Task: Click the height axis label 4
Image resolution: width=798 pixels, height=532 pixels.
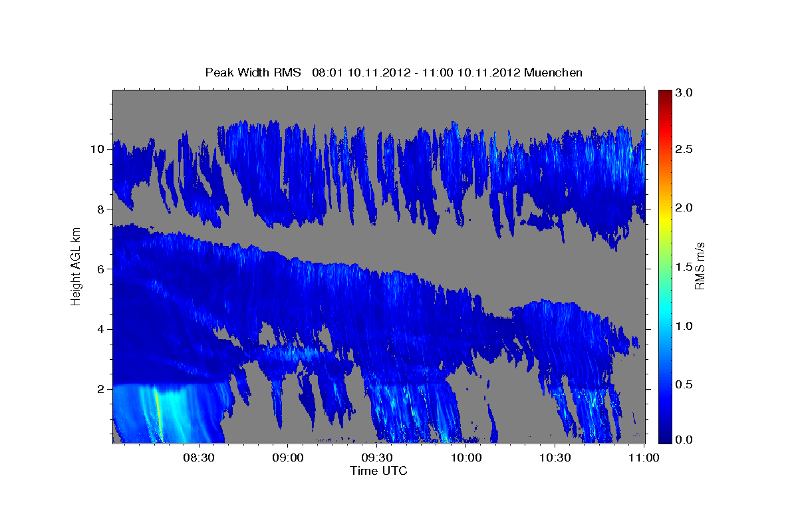Action: click(102, 329)
